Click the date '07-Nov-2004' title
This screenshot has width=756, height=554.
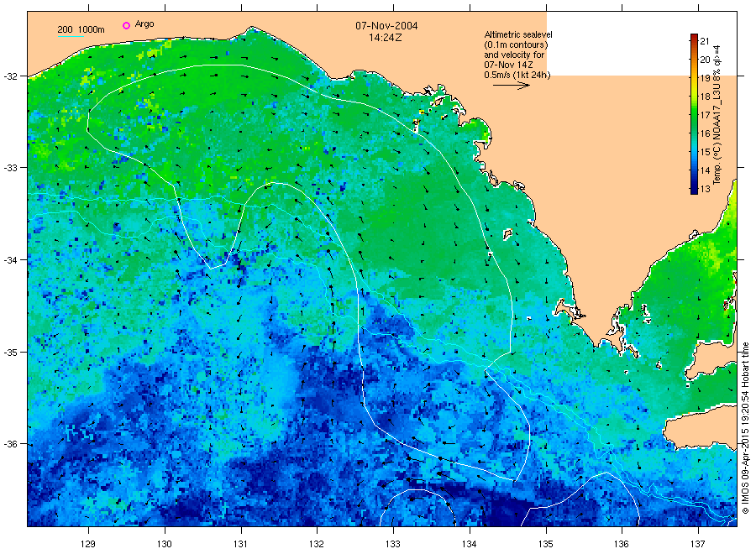(386, 26)
